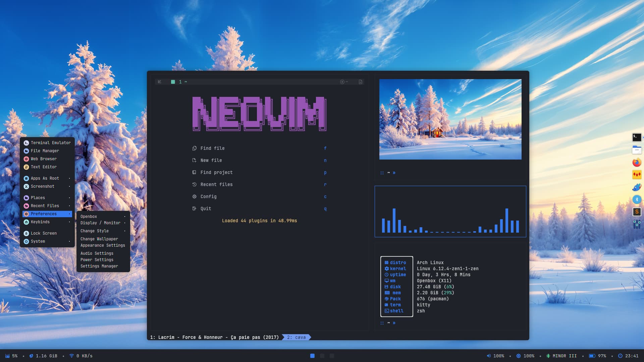Screen dimensions: 644x362
Task: Click the "Arch Linux" distro value
Action: click(x=430, y=262)
